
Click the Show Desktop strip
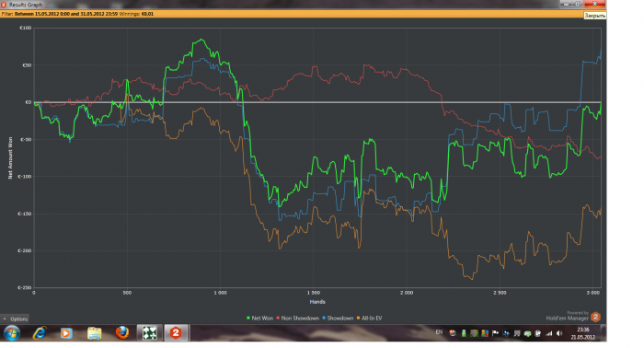tap(604, 332)
